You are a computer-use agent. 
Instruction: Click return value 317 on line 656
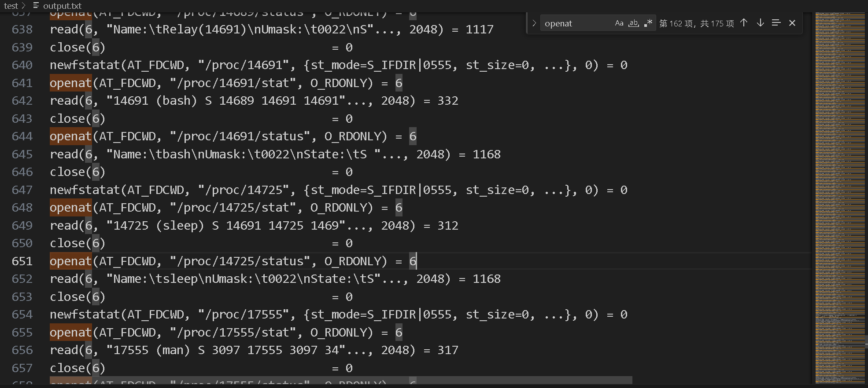tap(448, 350)
